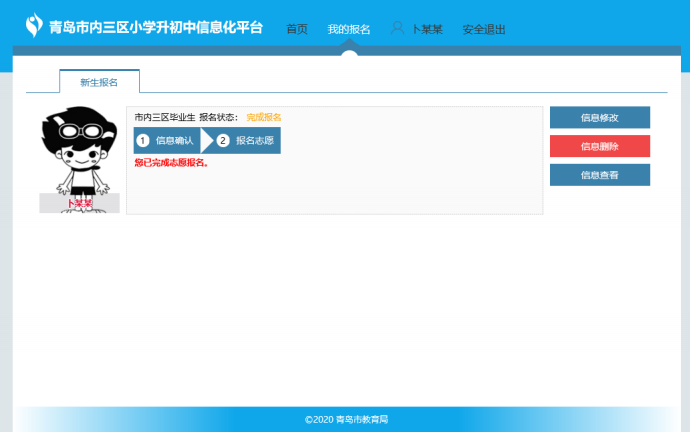
Task: Select the 信息确认 step
Action: (x=174, y=140)
